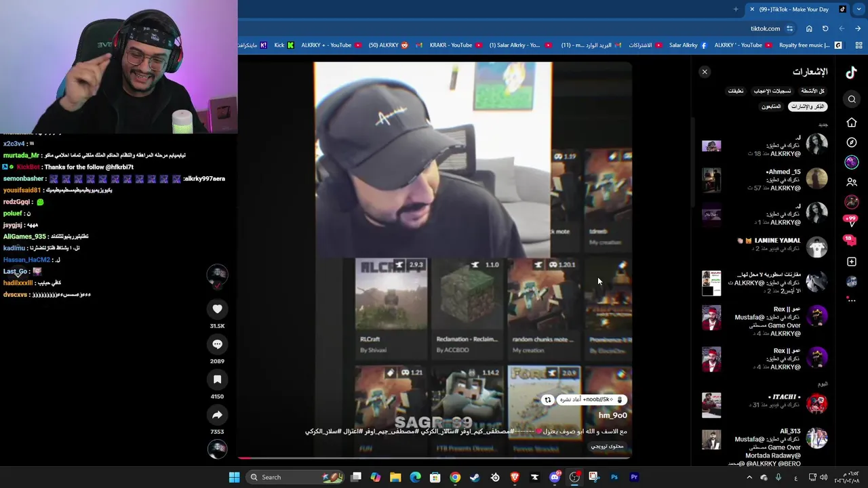Go to the TikTok Home feed
The height and width of the screenshot is (488, 868).
pyautogui.click(x=852, y=123)
